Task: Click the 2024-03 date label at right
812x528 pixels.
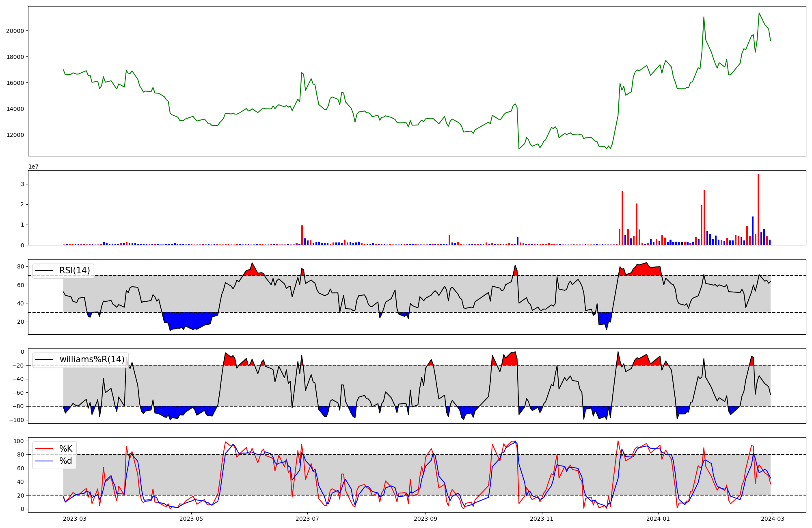Action: 772,519
